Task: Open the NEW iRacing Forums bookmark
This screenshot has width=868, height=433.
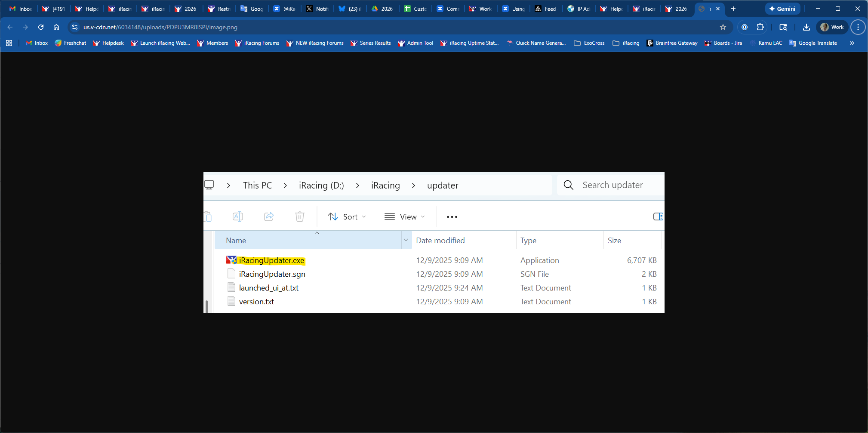Action: [x=315, y=43]
